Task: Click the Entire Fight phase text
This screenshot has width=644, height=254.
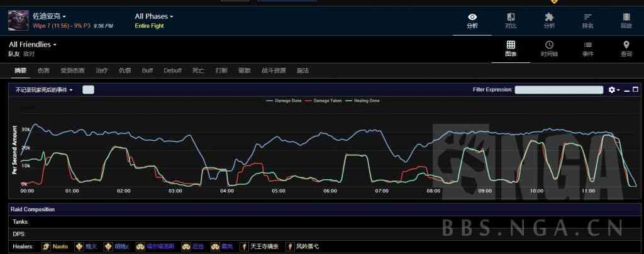Action: pos(149,26)
